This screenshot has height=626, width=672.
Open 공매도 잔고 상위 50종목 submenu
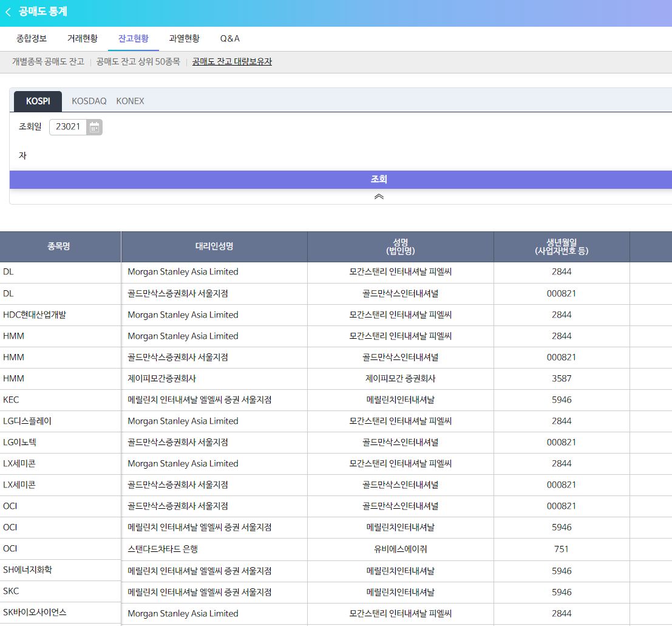(138, 62)
